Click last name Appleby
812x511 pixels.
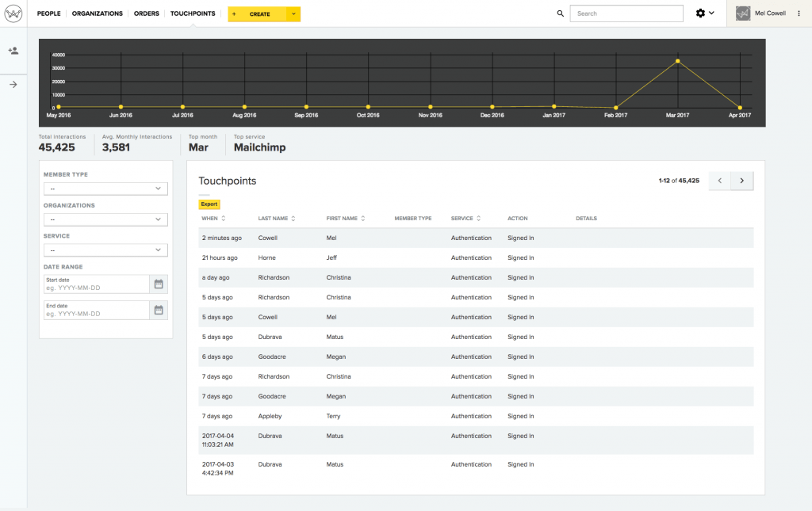click(270, 417)
